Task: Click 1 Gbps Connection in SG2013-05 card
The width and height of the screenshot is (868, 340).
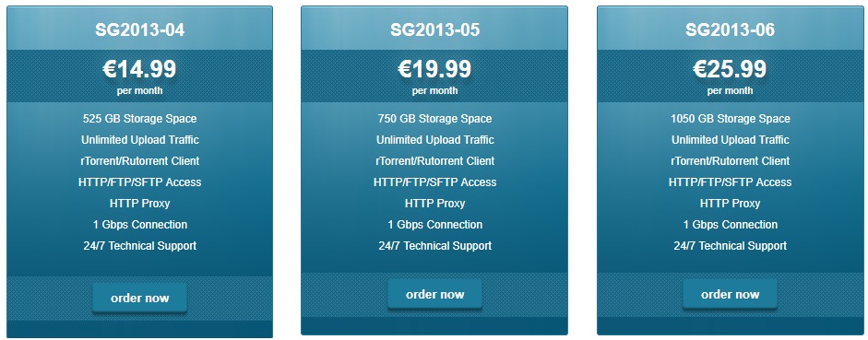Action: [434, 225]
